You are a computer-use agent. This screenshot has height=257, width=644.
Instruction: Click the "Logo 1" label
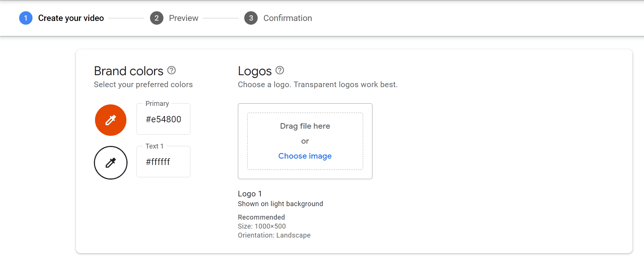(250, 194)
